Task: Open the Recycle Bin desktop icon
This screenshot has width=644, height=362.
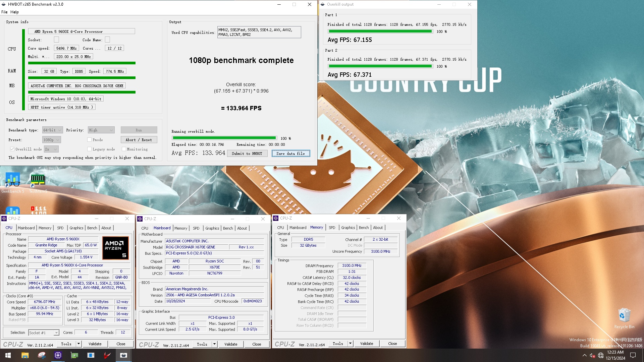Action: tap(624, 318)
